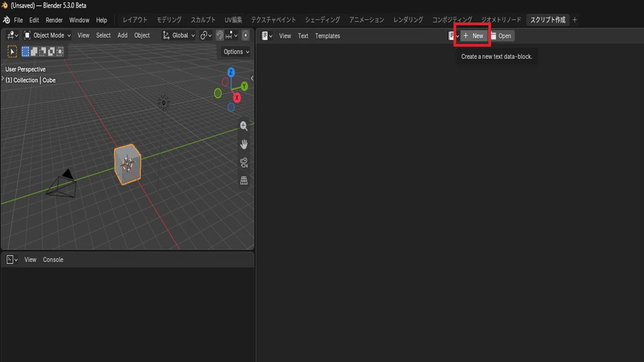The image size is (644, 362).
Task: Toggle camera view with camera icon
Action: (x=244, y=162)
